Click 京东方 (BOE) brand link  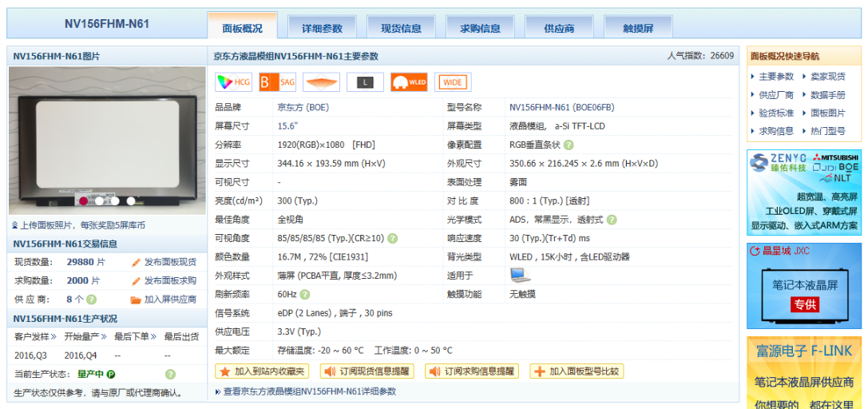[x=303, y=107]
